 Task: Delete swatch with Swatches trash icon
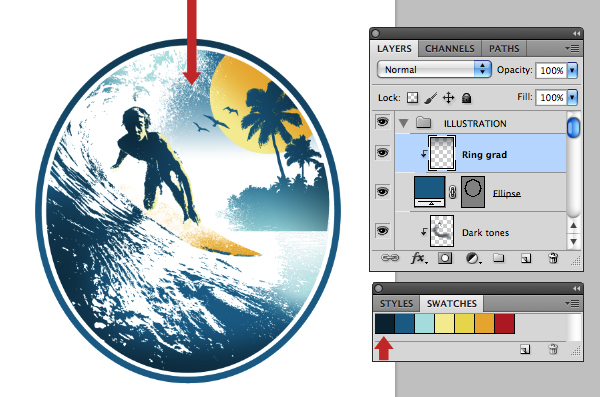[x=553, y=349]
